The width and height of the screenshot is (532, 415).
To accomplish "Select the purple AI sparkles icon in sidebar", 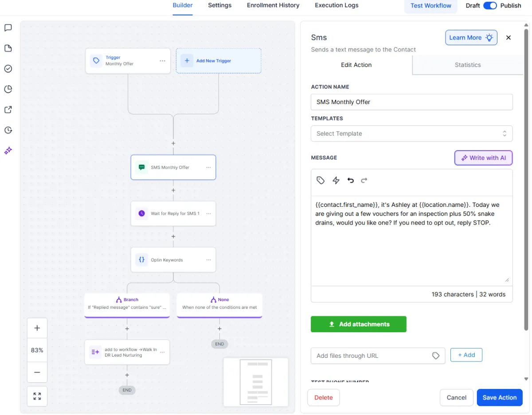I will (8, 151).
